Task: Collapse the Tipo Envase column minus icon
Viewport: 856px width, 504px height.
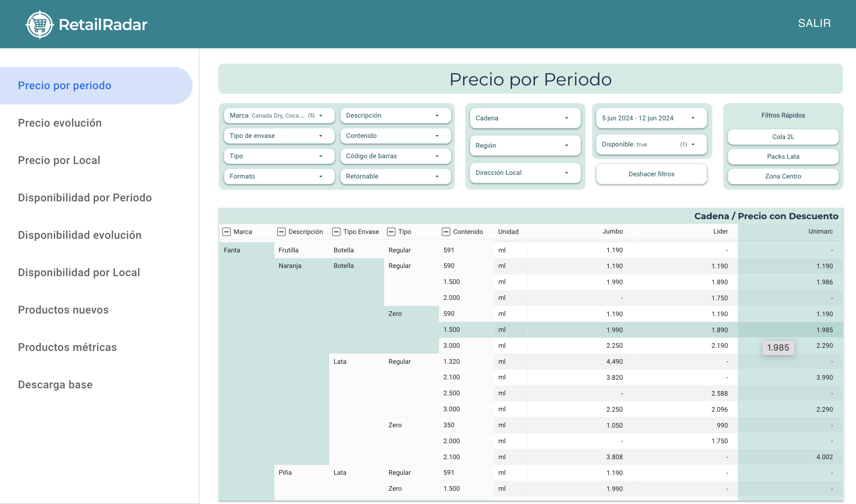Action: (x=336, y=232)
